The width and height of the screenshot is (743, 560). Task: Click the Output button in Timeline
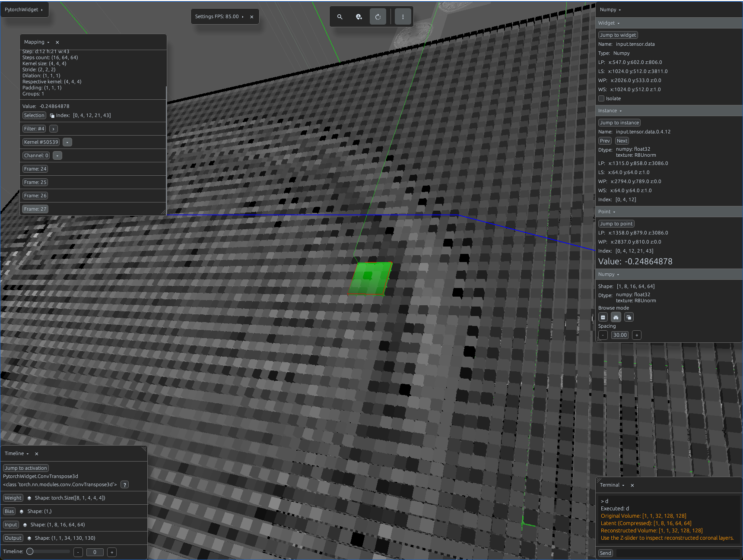coord(13,538)
